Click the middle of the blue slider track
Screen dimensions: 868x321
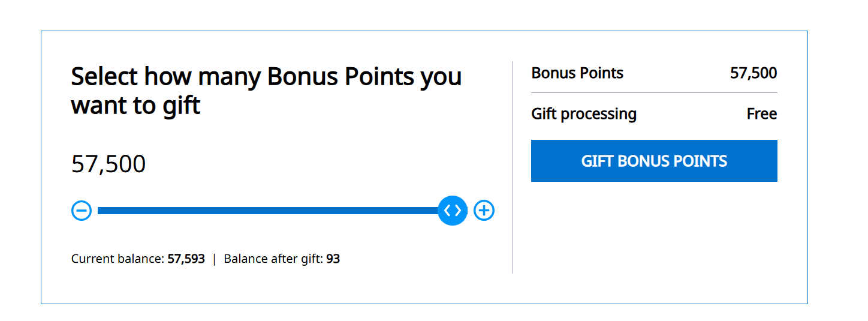point(267,211)
